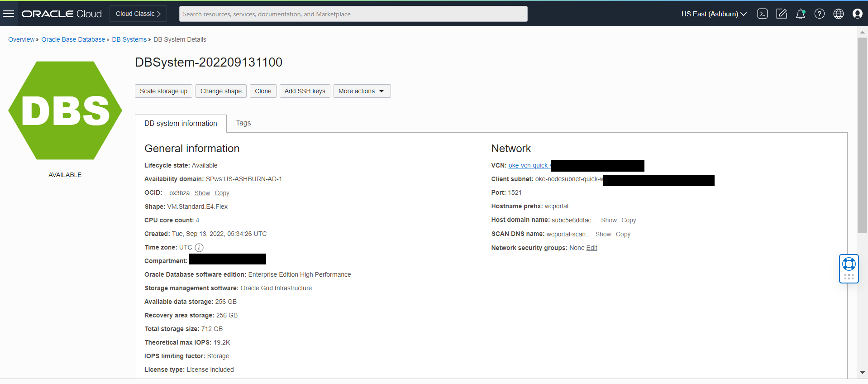Go to the DB Systems breadcrumb
Viewport: 868px width, 384px height.
tap(129, 39)
